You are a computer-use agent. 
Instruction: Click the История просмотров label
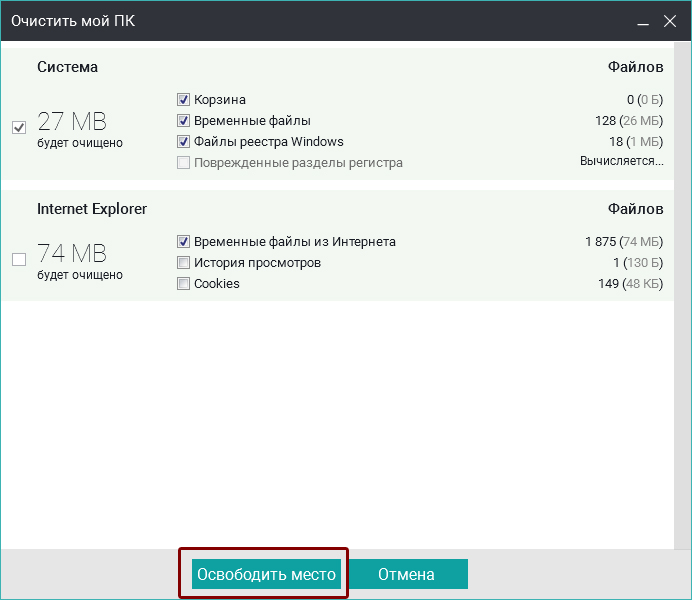point(257,263)
